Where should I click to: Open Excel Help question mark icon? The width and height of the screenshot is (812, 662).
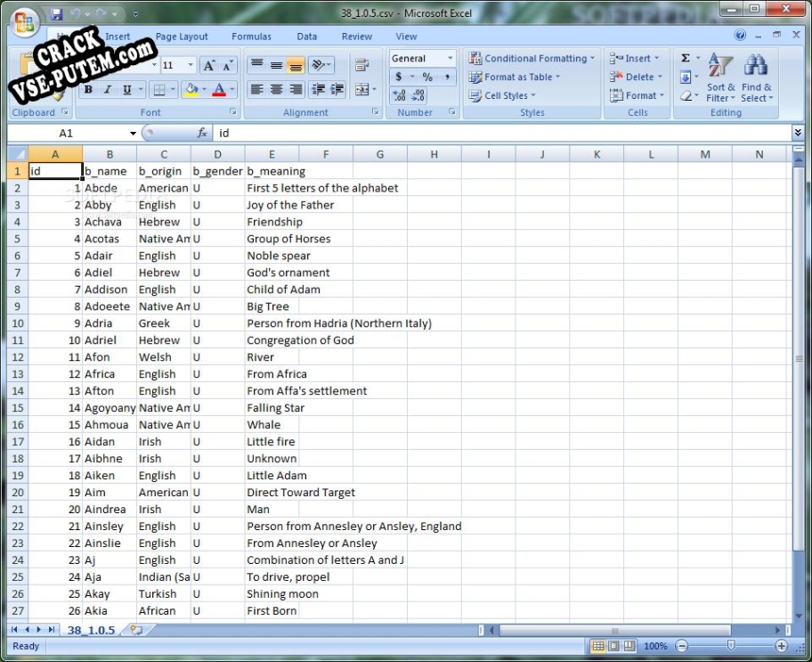[x=740, y=36]
